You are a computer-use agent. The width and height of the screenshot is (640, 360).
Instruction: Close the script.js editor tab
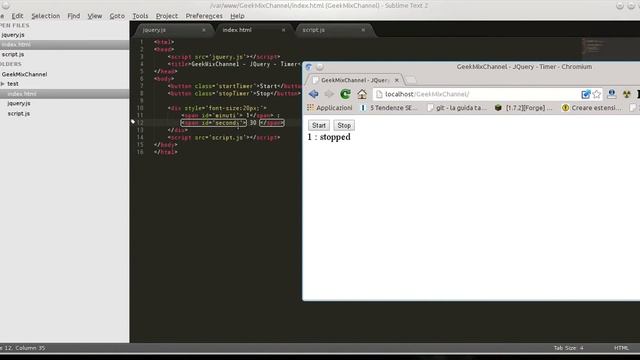click(363, 30)
